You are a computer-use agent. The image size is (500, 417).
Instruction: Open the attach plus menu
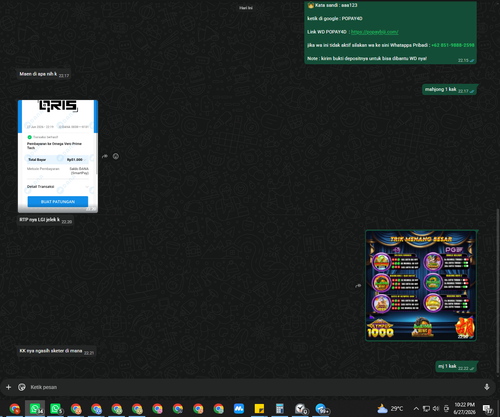pos(9,387)
